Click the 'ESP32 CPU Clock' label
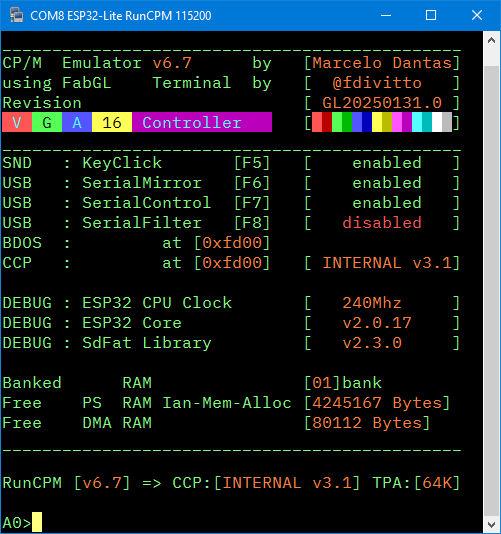This screenshot has height=534, width=501. [157, 303]
